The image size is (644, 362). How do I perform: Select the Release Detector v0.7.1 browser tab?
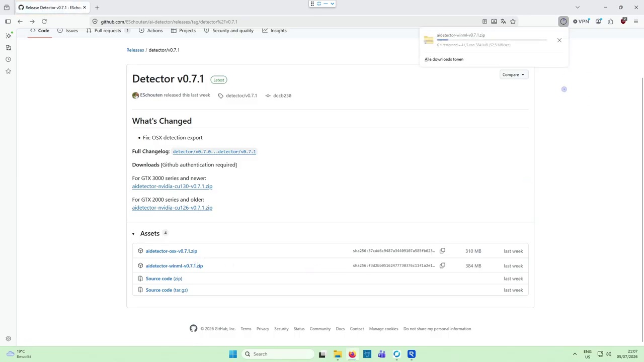(52, 8)
